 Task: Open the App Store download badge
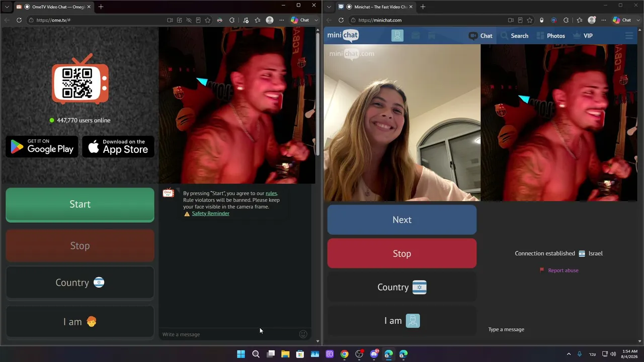(118, 146)
